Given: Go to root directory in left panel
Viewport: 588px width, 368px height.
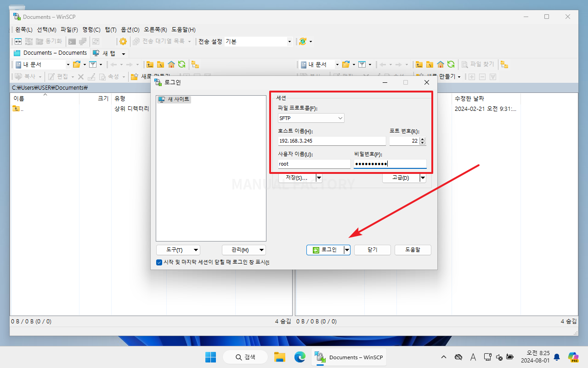Looking at the screenshot, I should coord(160,64).
